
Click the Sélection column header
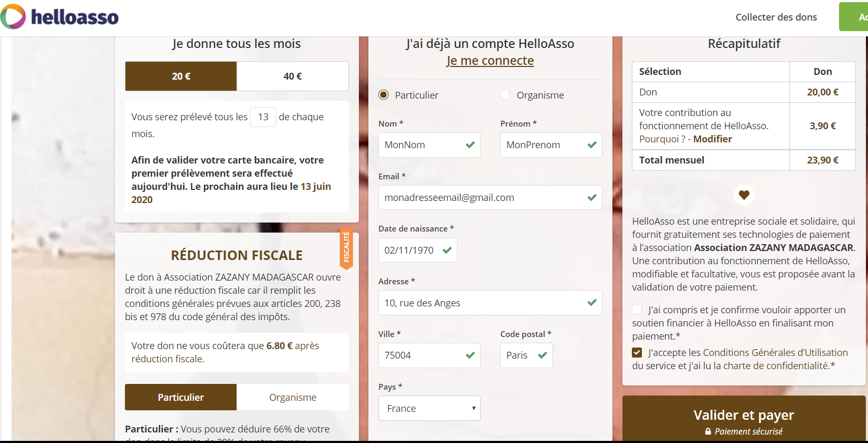point(660,71)
